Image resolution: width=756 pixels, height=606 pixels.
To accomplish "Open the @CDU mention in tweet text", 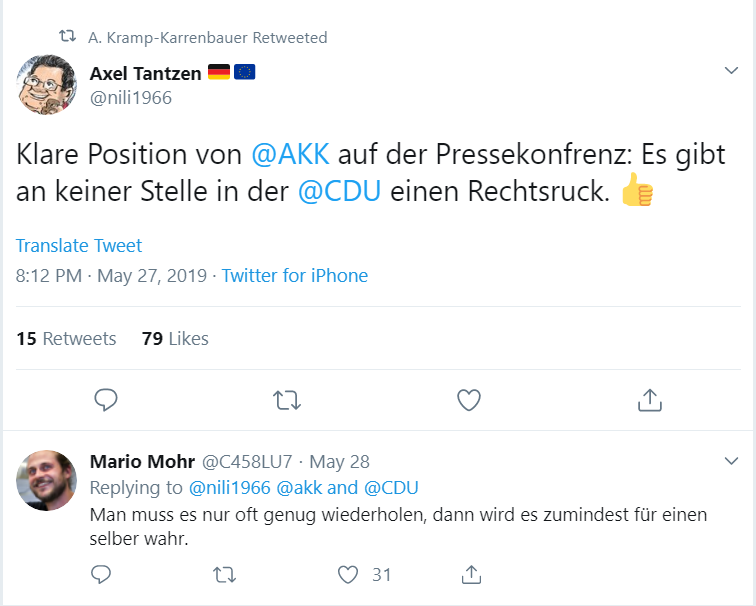I will point(339,192).
